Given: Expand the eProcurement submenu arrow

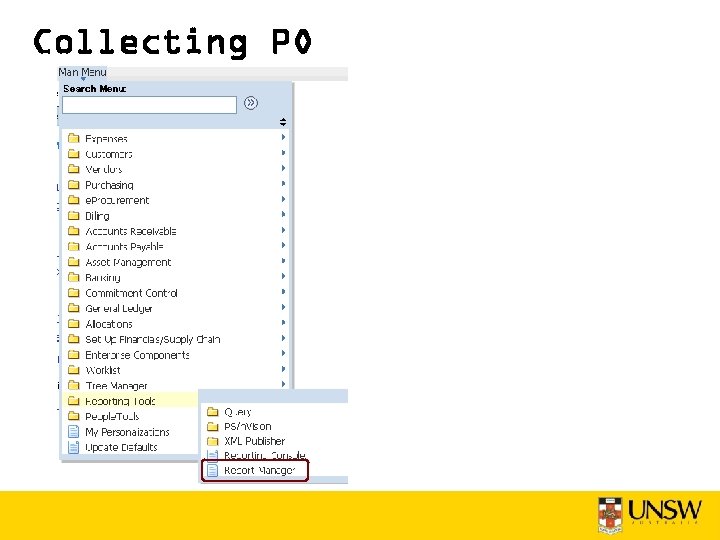Looking at the screenshot, I should point(283,199).
